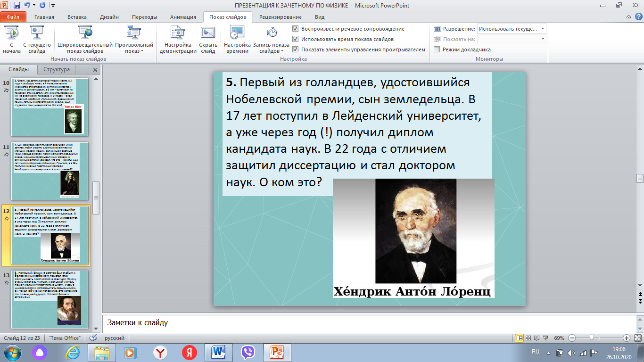
Task: Enable Режим докладчика checkbox
Action: pyautogui.click(x=437, y=49)
